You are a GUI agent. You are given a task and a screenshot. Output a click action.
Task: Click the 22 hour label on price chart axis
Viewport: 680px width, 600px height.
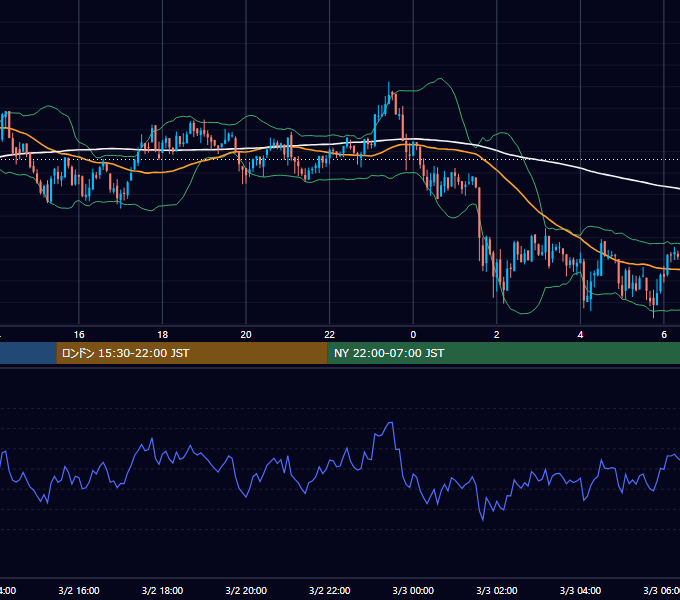(x=330, y=335)
